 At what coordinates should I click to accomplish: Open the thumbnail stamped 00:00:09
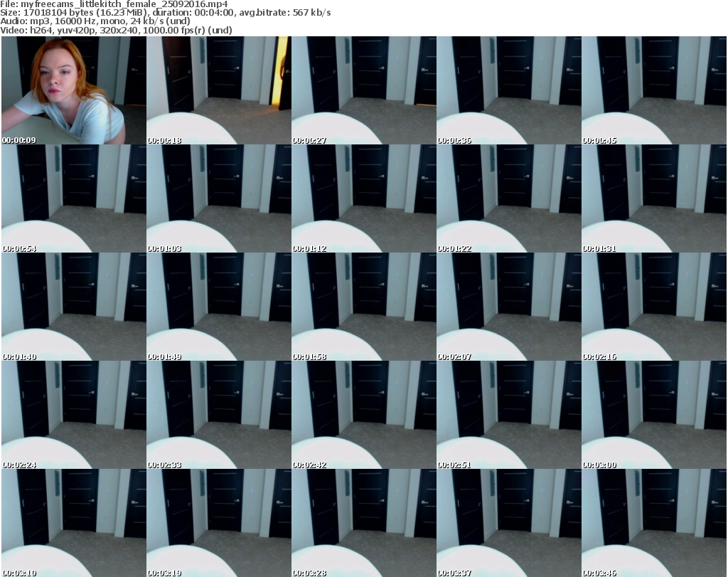pos(74,90)
